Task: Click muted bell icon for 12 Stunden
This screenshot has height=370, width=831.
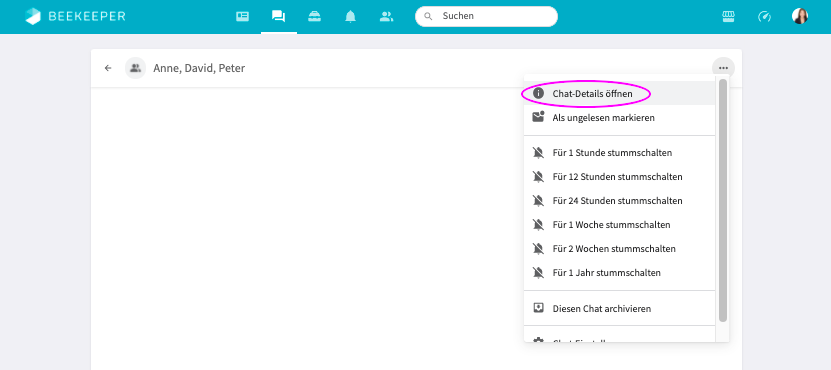Action: 538,177
